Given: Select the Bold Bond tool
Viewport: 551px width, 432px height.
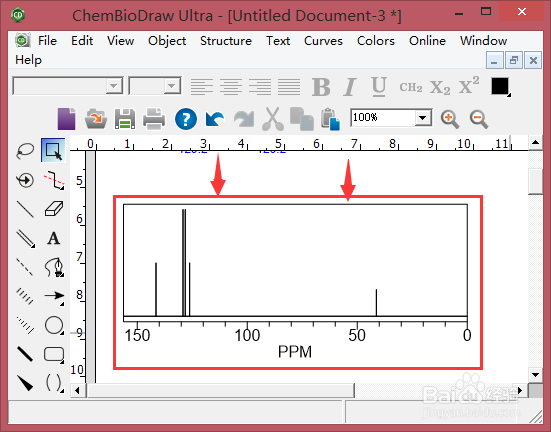Looking at the screenshot, I should pyautogui.click(x=25, y=354).
